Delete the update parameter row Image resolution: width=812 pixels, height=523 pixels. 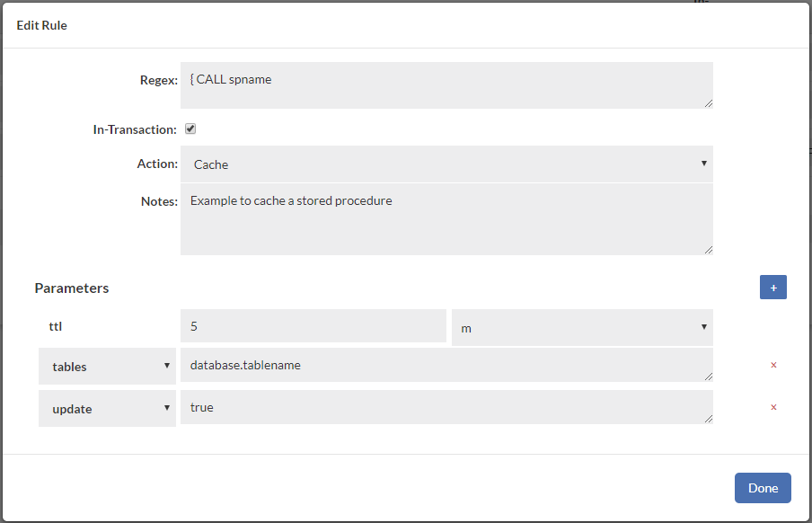[x=773, y=407]
